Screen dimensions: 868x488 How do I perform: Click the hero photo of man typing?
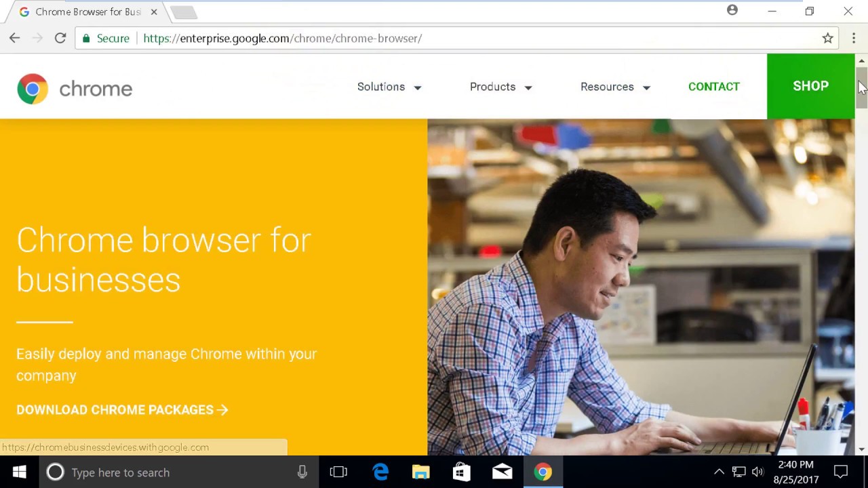point(641,287)
